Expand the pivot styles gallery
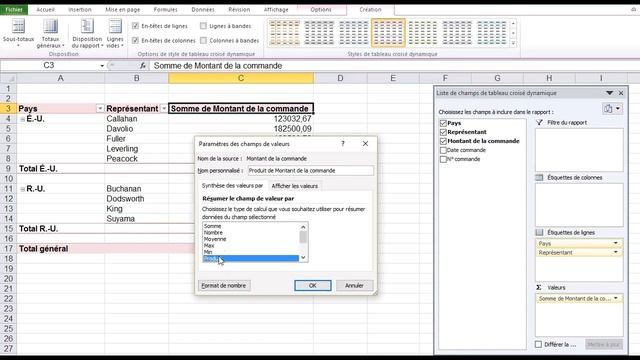Image resolution: width=640 pixels, height=360 pixels. pos(513,43)
